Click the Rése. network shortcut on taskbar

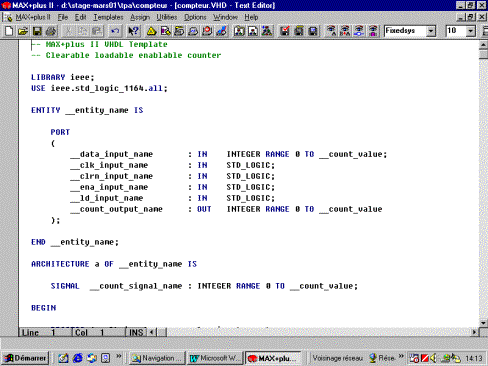pyautogui.click(x=382, y=358)
